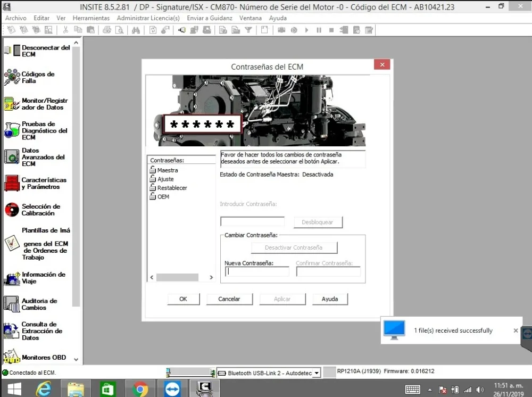Click volume icon in system tray
This screenshot has height=397, width=532.
(480, 390)
